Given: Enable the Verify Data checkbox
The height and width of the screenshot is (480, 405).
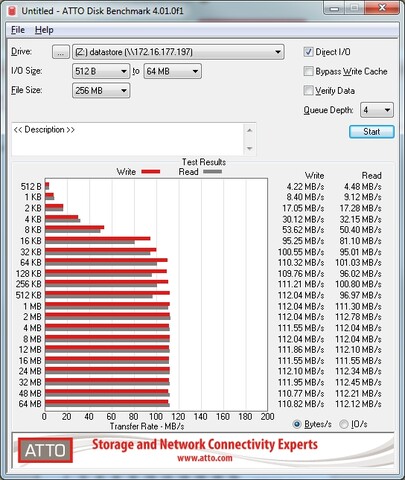Looking at the screenshot, I should [x=308, y=90].
